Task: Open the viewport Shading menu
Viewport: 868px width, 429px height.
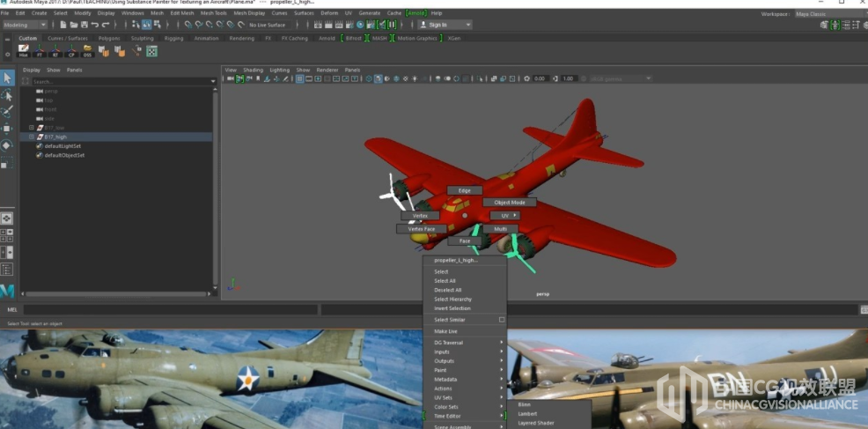Action: 253,70
